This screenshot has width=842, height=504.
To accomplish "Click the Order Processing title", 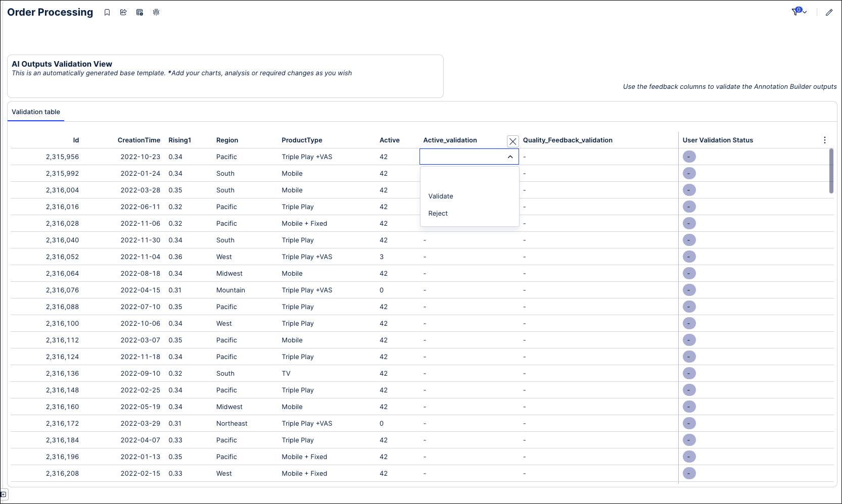I will tap(50, 12).
